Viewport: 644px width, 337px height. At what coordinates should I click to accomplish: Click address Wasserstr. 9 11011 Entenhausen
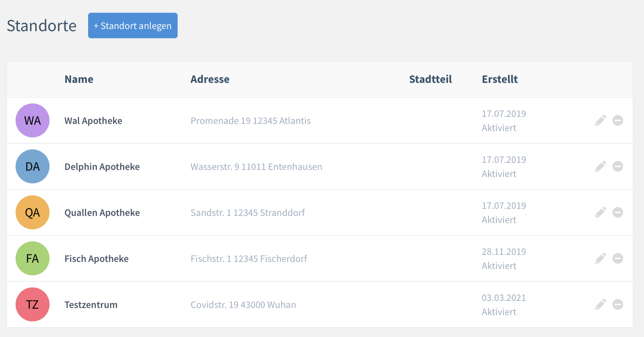256,167
